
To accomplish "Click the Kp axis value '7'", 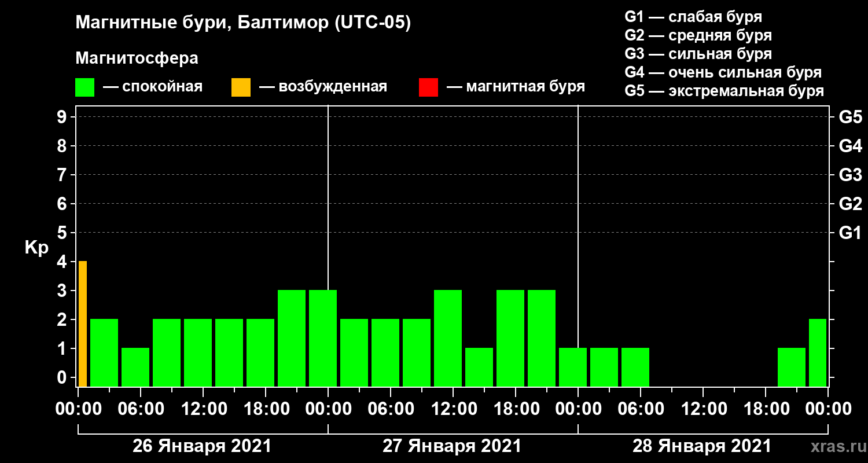I will (63, 175).
